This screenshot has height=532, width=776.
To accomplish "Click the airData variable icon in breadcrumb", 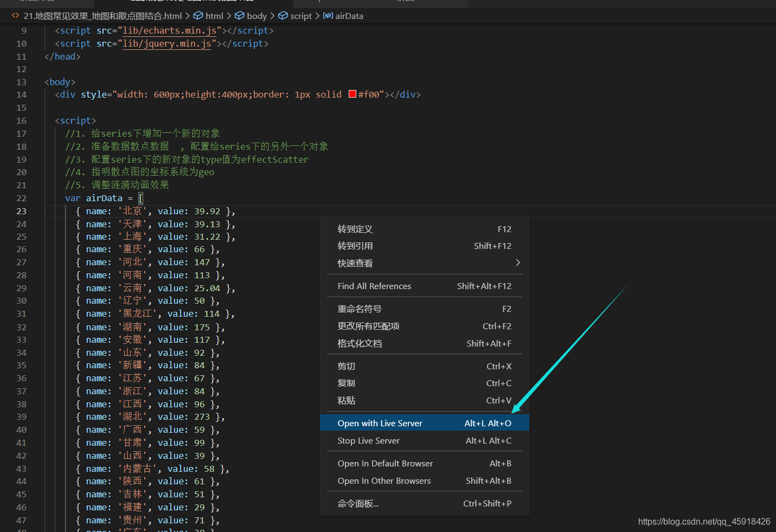I will (x=328, y=16).
